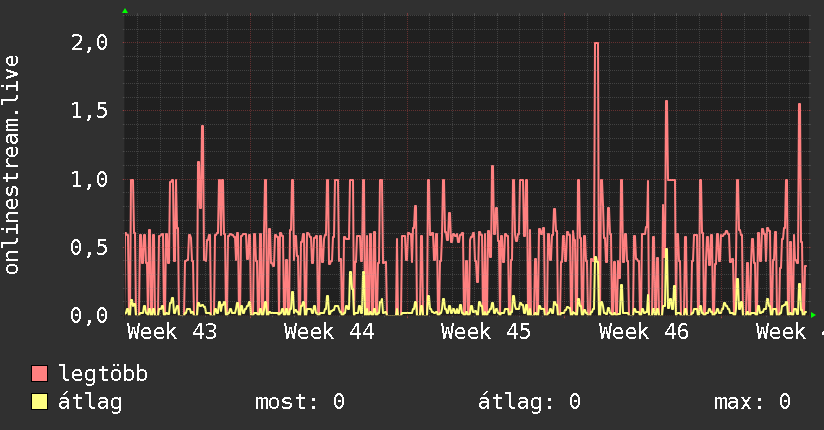Screen dimensions: 824x430
Task: Click the Week 43 axis label
Action: [172, 332]
